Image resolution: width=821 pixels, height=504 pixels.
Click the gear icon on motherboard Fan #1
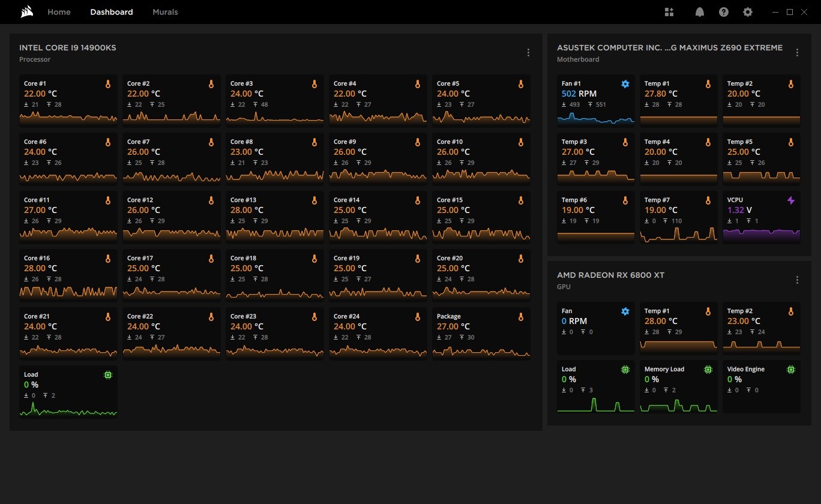point(625,84)
